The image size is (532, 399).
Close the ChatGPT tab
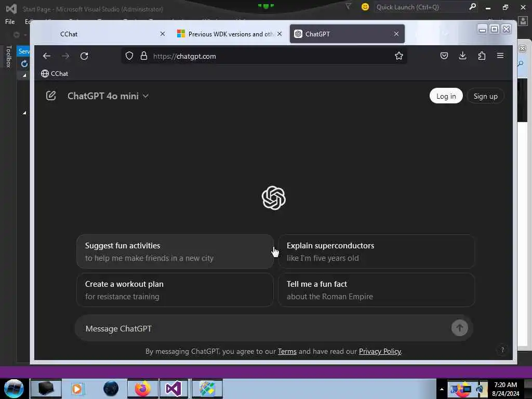pos(396,34)
